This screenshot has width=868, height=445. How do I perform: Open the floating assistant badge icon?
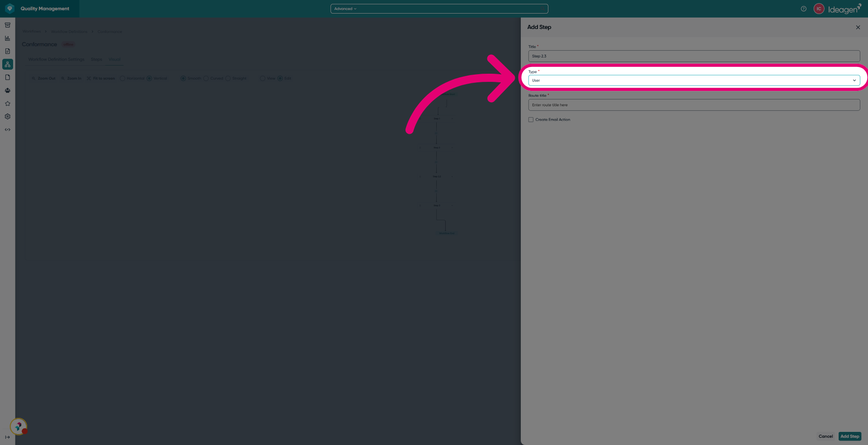pyautogui.click(x=19, y=426)
